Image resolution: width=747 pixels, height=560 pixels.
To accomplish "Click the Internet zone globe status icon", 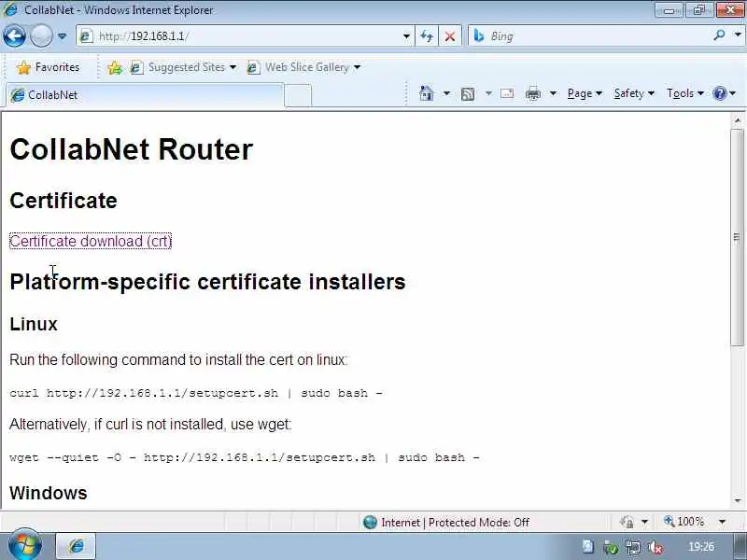I will tap(370, 523).
